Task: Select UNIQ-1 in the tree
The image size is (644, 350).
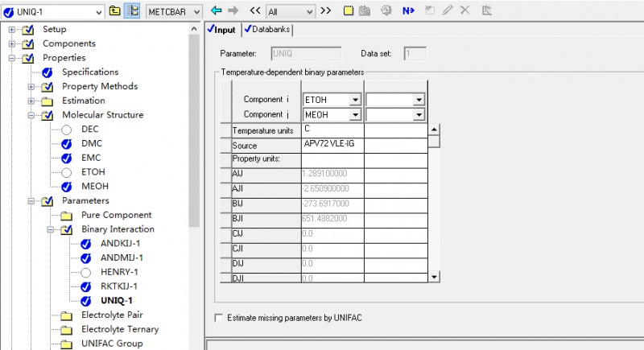Action: pos(117,301)
